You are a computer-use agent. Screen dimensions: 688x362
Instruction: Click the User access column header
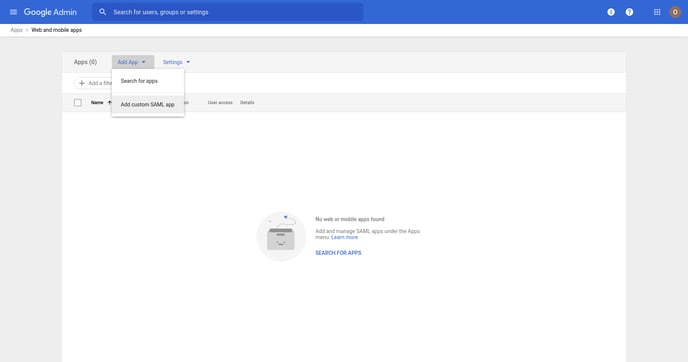click(220, 102)
